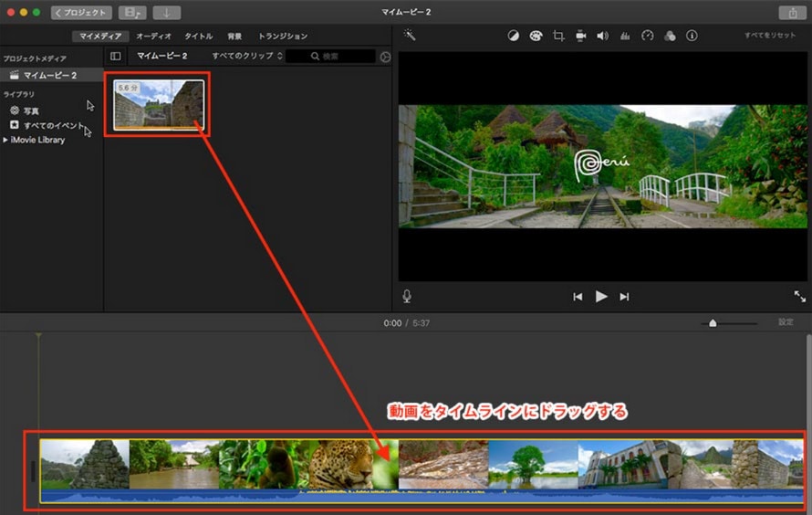The width and height of the screenshot is (812, 515).
Task: Open the speed adjustment speedometer tool
Action: (x=648, y=36)
